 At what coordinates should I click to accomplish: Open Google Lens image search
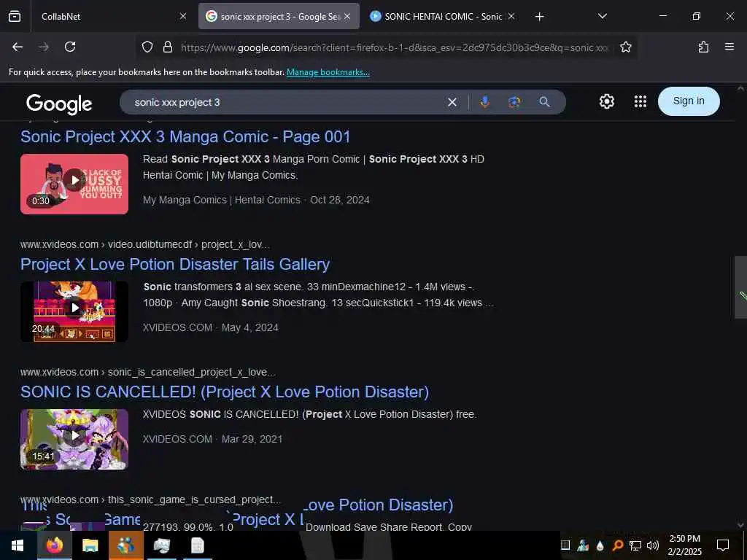coord(514,102)
